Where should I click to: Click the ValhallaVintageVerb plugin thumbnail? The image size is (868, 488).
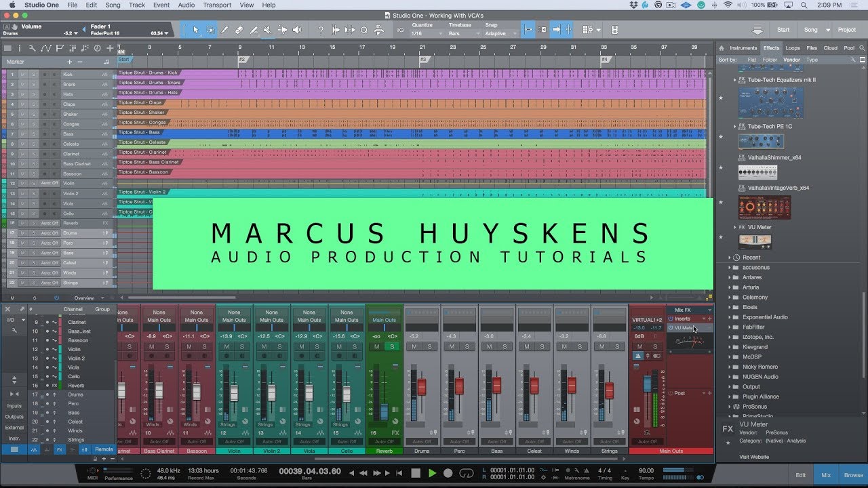click(x=764, y=207)
